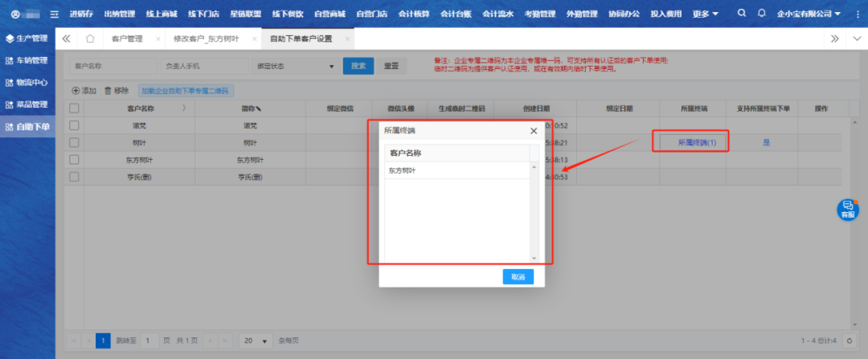The image size is (868, 359).
Task: Click the hamburger menu icon in header
Action: pos(54,14)
